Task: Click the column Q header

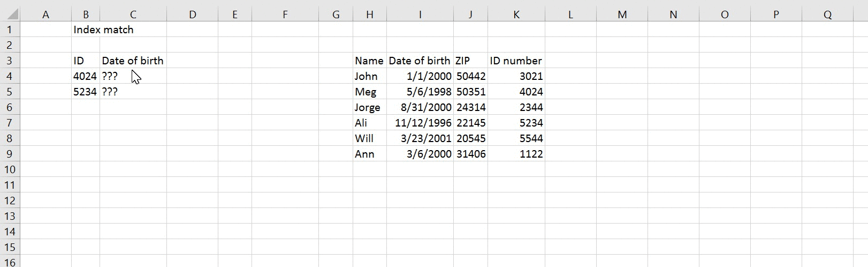Action: pyautogui.click(x=827, y=14)
